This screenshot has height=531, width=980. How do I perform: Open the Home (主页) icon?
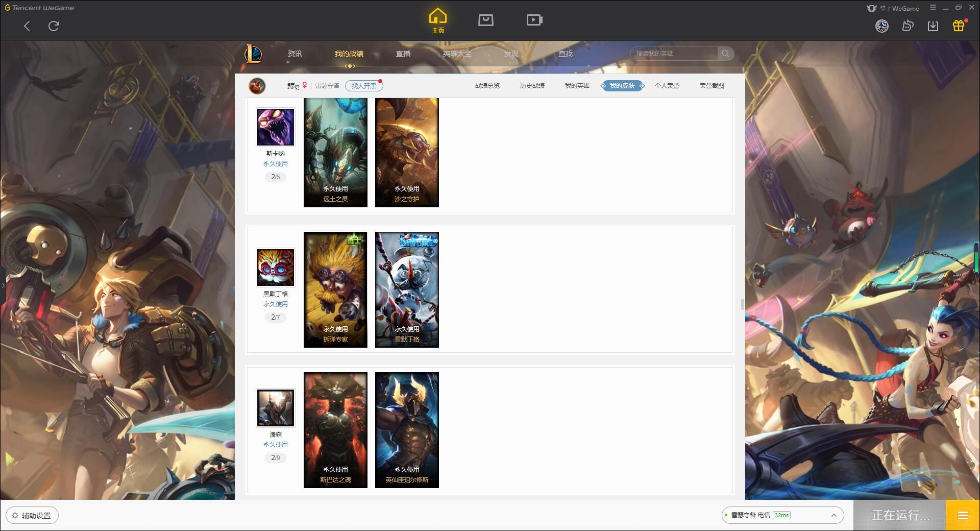point(438,21)
